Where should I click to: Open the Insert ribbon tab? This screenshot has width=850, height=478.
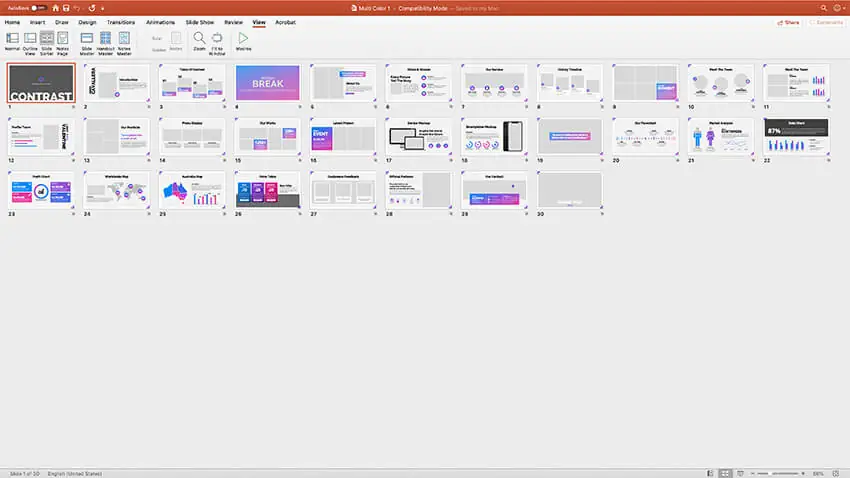coord(37,22)
